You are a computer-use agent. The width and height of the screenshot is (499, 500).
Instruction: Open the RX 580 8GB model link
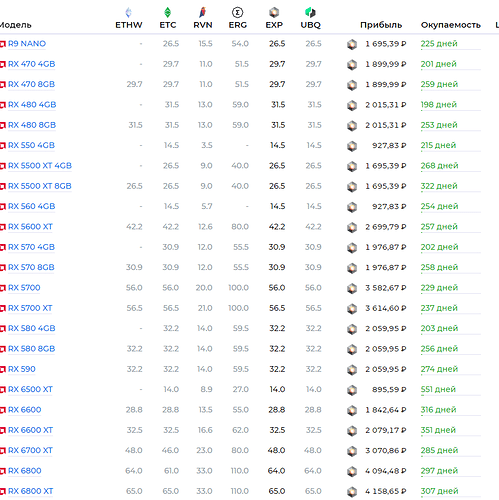pyautogui.click(x=32, y=349)
